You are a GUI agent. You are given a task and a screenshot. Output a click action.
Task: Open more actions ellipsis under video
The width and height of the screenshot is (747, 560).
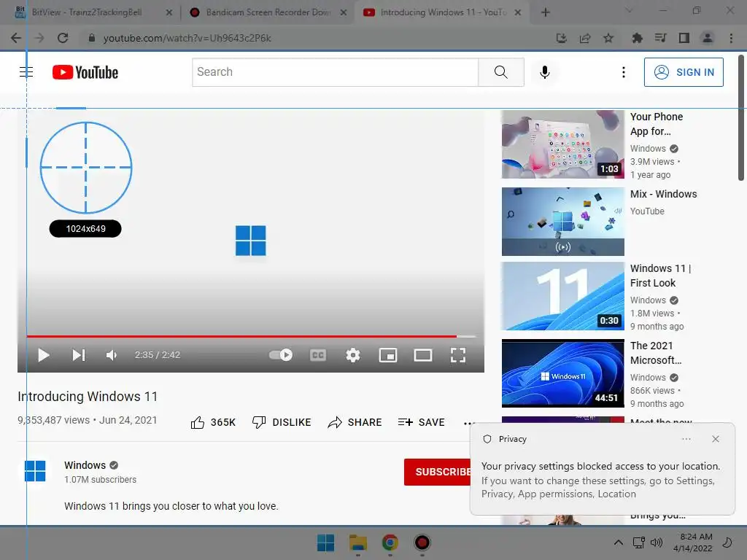(468, 423)
